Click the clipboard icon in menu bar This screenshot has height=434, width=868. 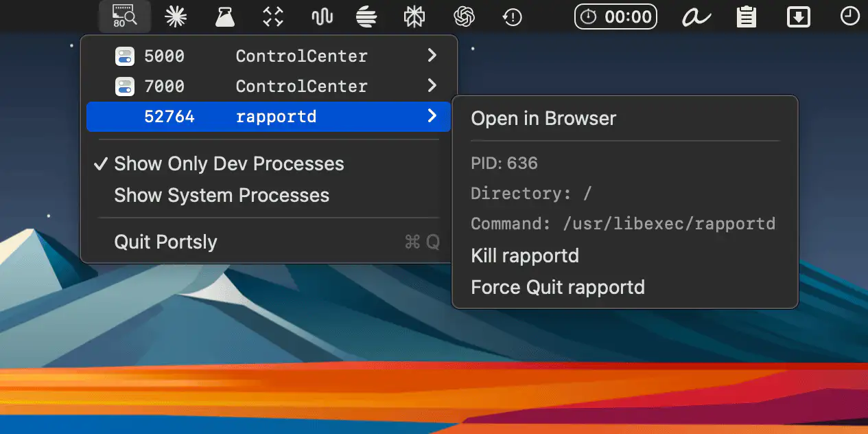[746, 16]
